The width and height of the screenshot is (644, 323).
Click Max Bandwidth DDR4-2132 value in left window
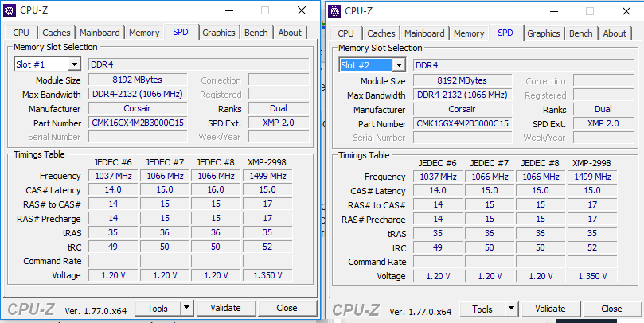click(x=138, y=94)
